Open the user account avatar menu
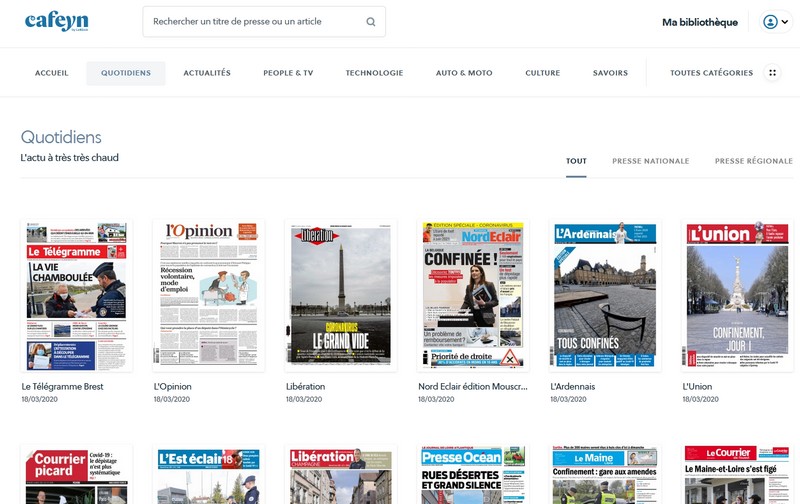Screen dimensions: 800x504 [x=776, y=22]
